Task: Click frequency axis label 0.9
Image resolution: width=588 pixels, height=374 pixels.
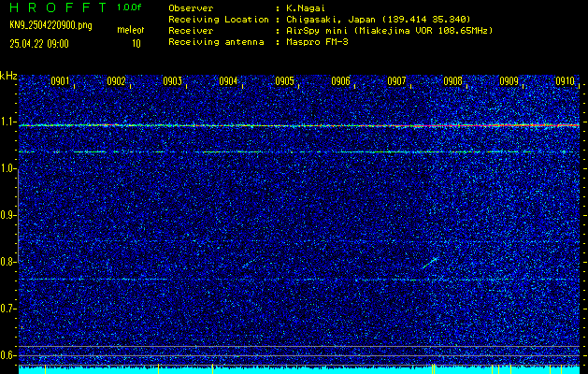Action: 8,215
